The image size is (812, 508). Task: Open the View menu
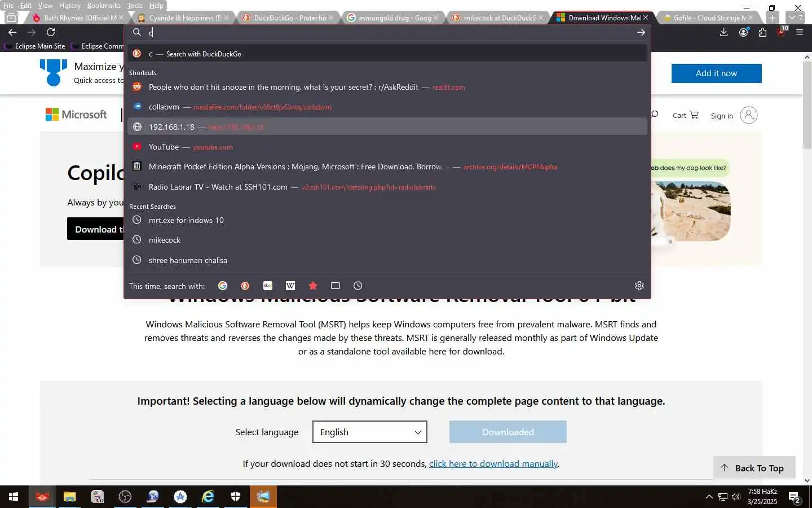45,6
